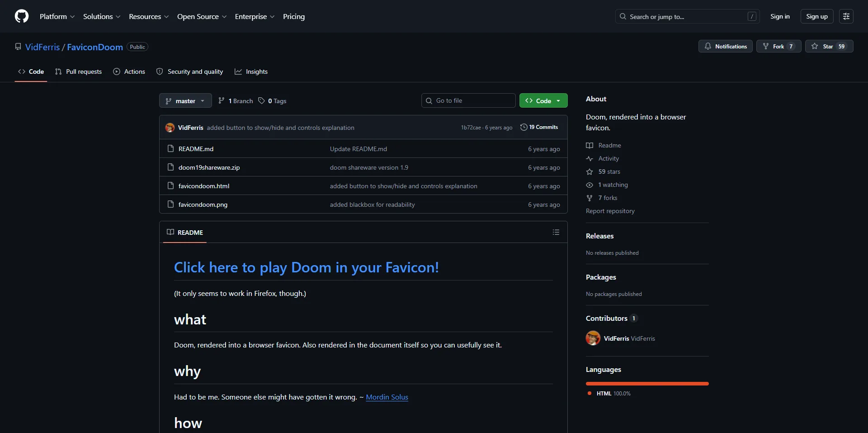868x433 pixels.
Task: Expand the Open Source menu
Action: (202, 16)
